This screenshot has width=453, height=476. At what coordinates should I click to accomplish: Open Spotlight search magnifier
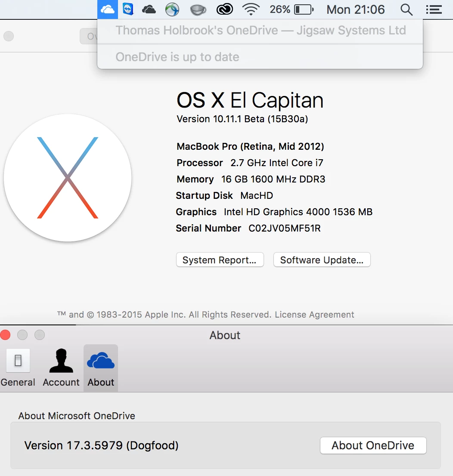406,10
